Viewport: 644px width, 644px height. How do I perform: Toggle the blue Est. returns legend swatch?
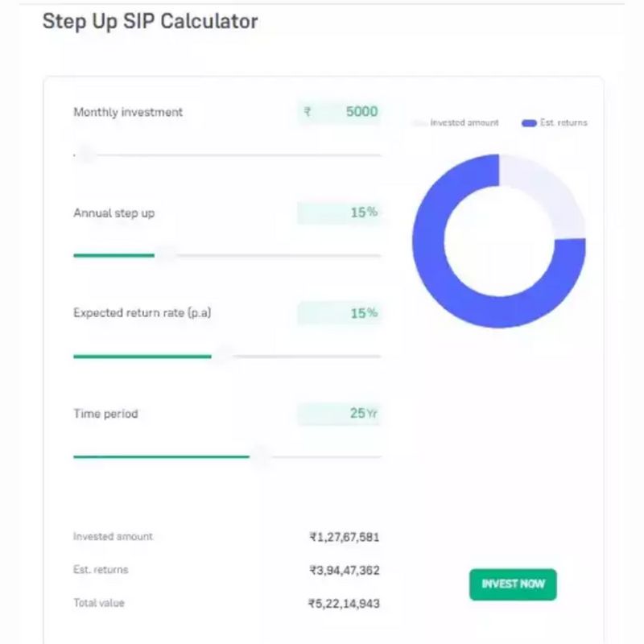pos(529,123)
